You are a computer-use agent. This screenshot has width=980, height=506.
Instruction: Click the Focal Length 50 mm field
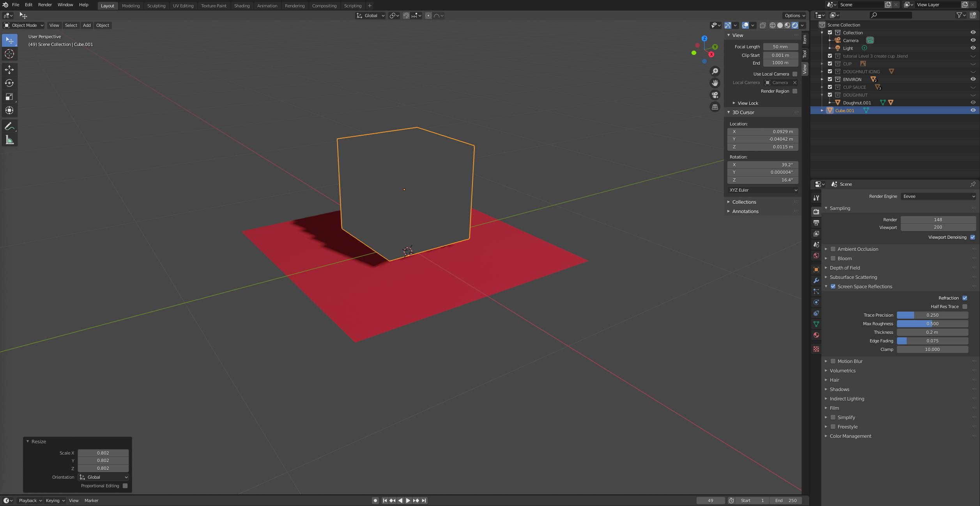pyautogui.click(x=780, y=47)
